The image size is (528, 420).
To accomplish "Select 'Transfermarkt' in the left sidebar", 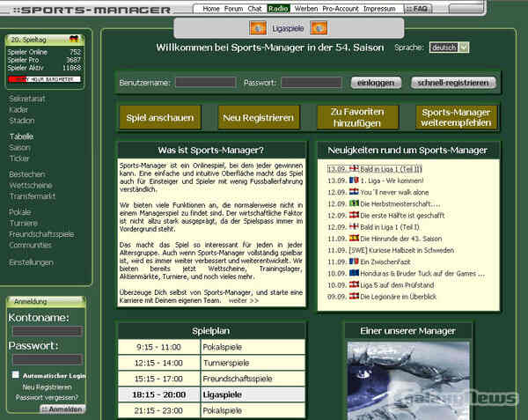I will coord(33,196).
